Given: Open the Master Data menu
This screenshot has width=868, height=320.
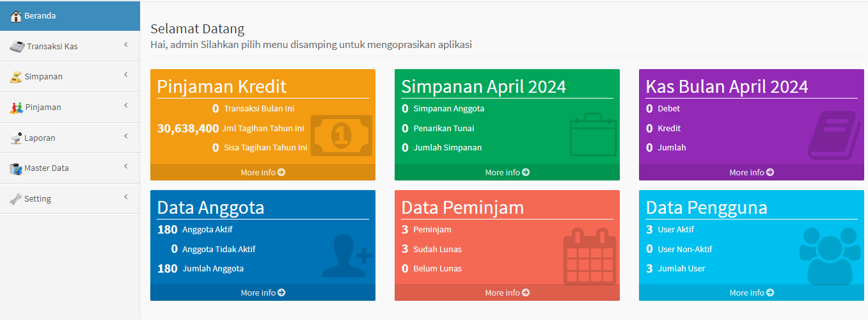Looking at the screenshot, I should pyautogui.click(x=70, y=168).
